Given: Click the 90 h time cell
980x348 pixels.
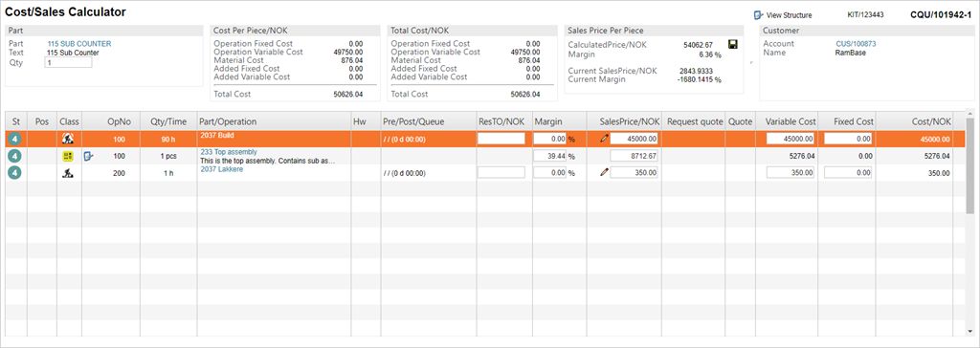Looking at the screenshot, I should pos(168,140).
